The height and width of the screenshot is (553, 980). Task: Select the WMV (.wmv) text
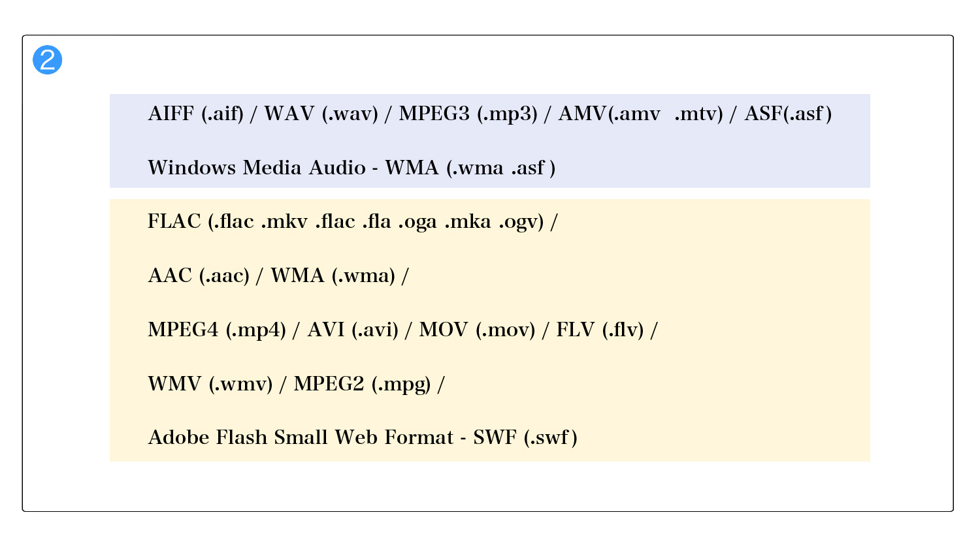tap(210, 384)
